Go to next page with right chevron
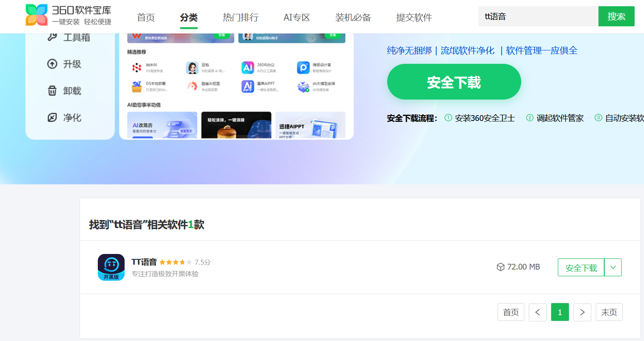The width and height of the screenshot is (644, 341). point(582,312)
